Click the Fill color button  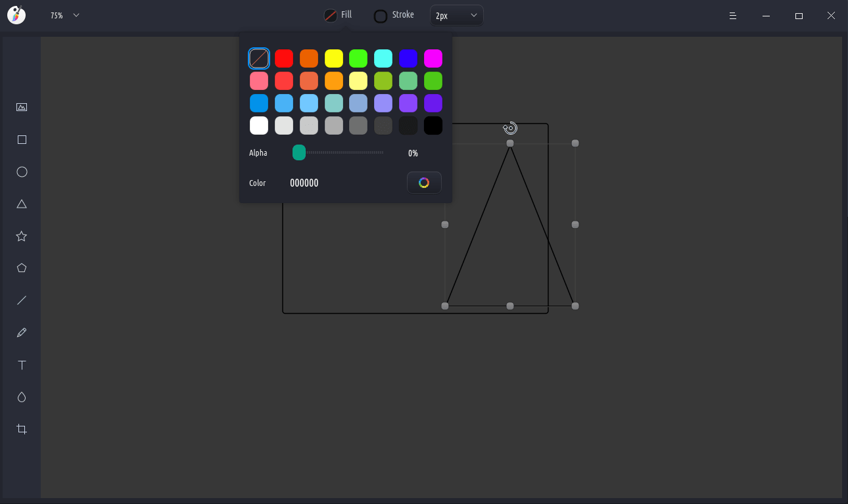point(338,15)
